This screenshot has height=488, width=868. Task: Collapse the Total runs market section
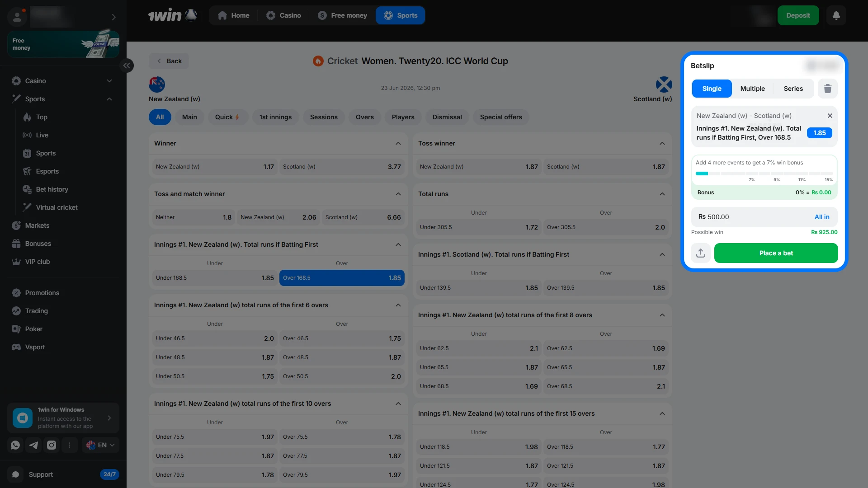click(x=662, y=194)
